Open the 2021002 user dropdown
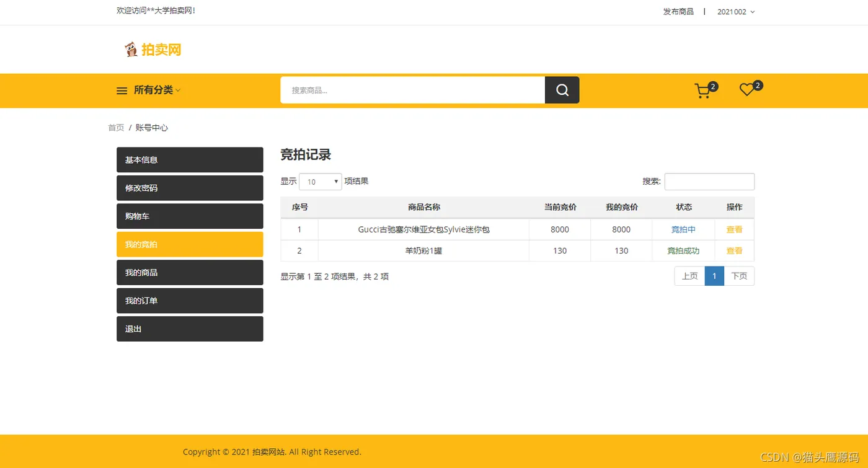The image size is (868, 468). tap(736, 12)
